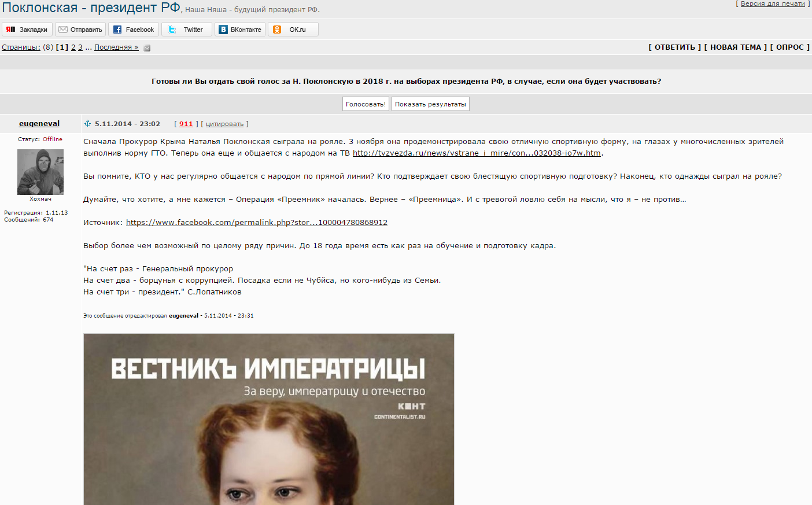This screenshot has height=505, width=812.
Task: Click the post timestamp 5.11.2014 - 23:02
Action: click(x=127, y=124)
